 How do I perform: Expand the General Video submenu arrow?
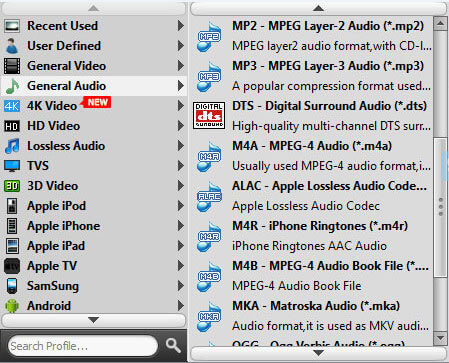(180, 66)
